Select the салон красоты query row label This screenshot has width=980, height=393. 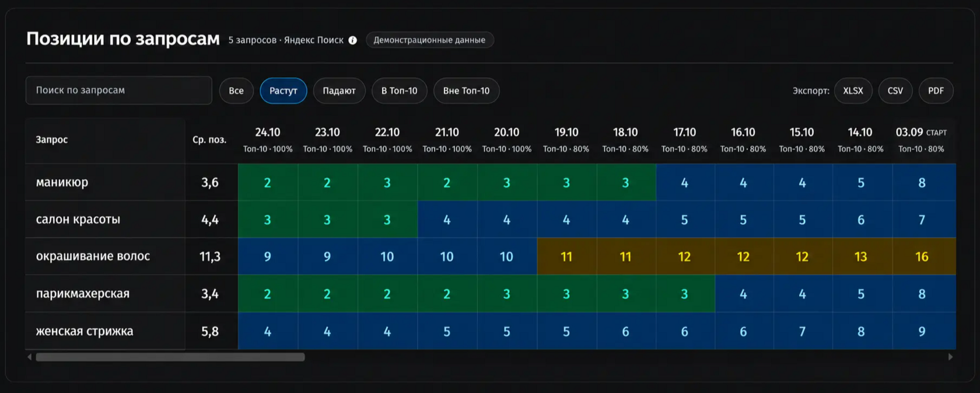click(x=78, y=220)
